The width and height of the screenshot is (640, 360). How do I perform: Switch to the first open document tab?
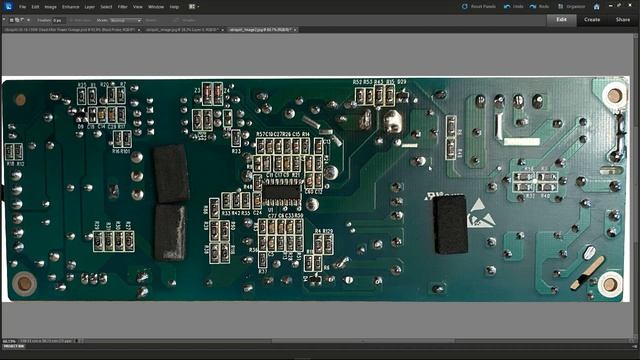[x=70, y=30]
